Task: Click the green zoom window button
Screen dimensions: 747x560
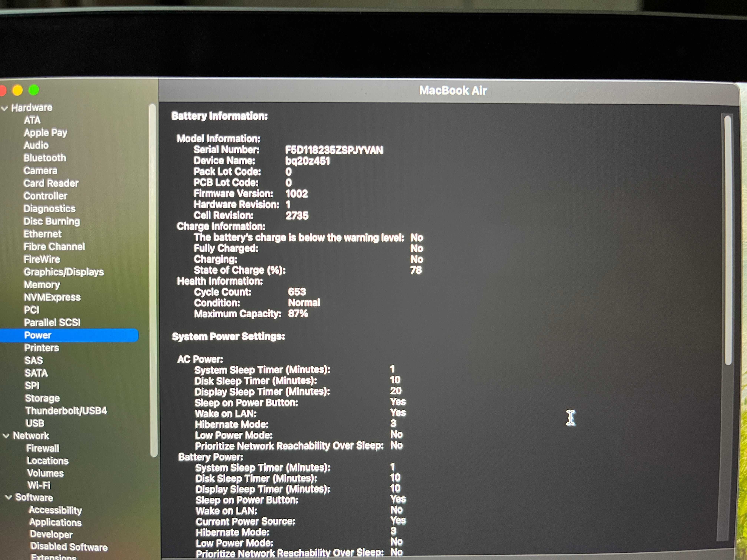Action: [34, 90]
